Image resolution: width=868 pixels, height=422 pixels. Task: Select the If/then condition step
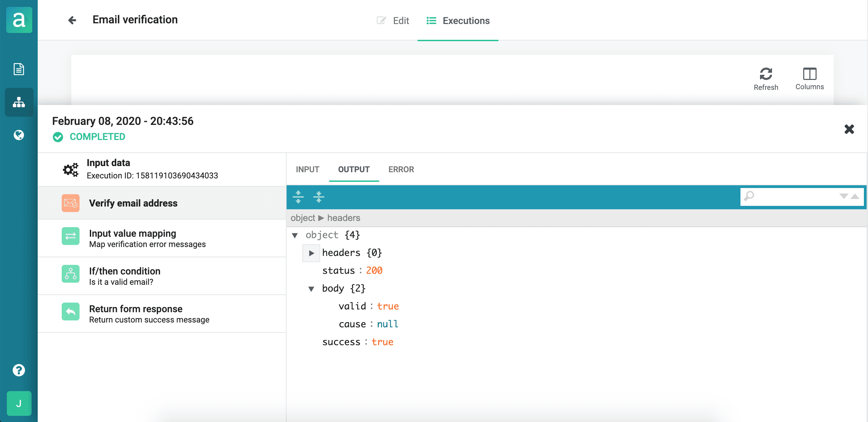(x=162, y=276)
